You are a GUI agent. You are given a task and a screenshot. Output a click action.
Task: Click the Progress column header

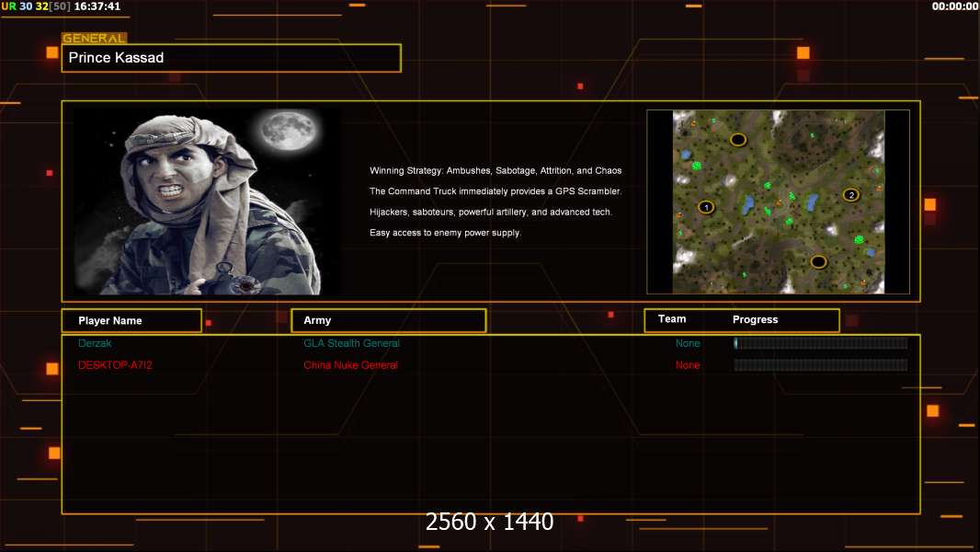click(x=755, y=319)
